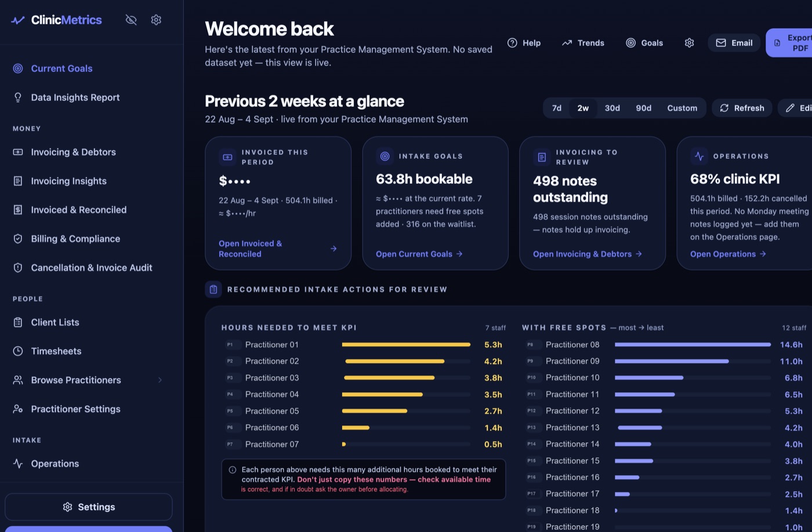Switch to the 90d time range
812x532 pixels.
point(644,108)
